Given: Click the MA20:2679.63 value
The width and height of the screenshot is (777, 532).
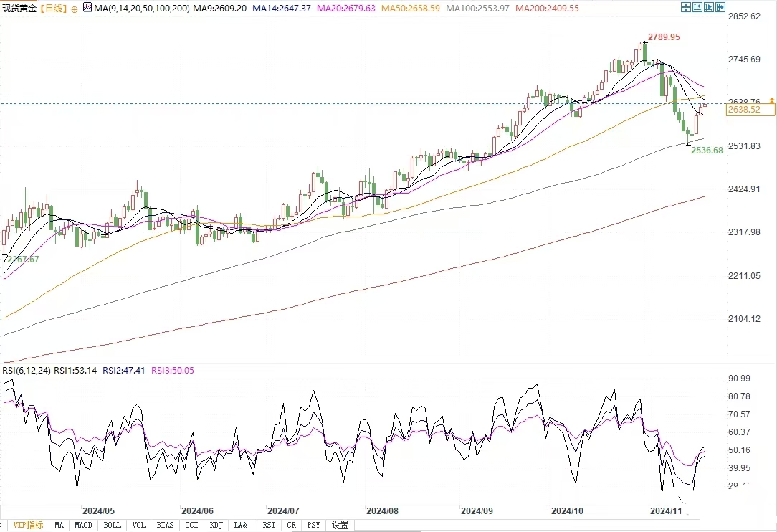Looking at the screenshot, I should tap(346, 9).
